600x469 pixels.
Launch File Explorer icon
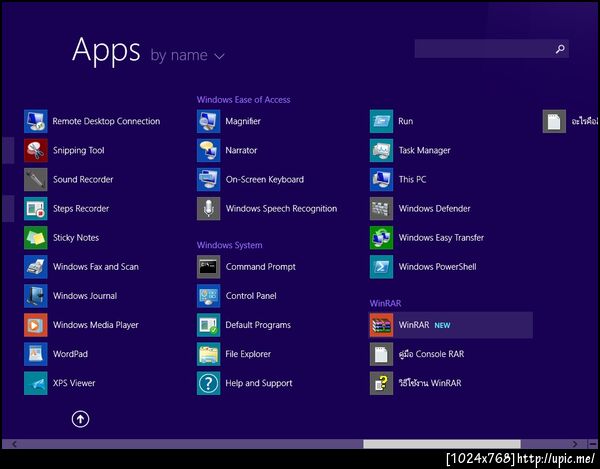pyautogui.click(x=209, y=354)
